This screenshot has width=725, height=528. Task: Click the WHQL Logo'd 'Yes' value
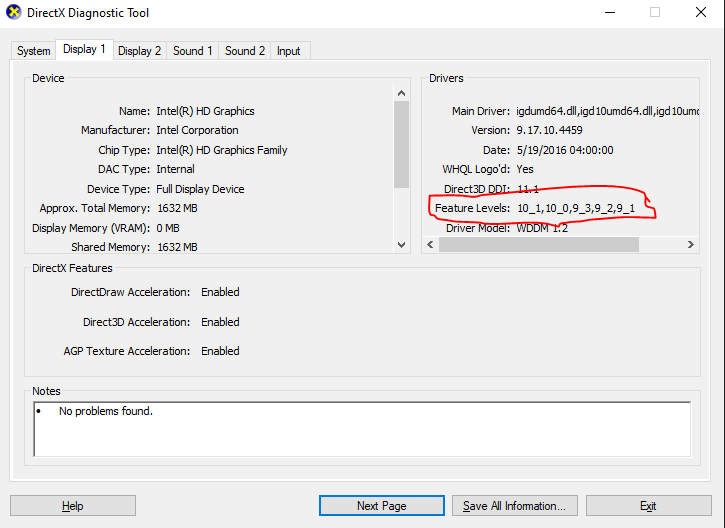pos(525,169)
